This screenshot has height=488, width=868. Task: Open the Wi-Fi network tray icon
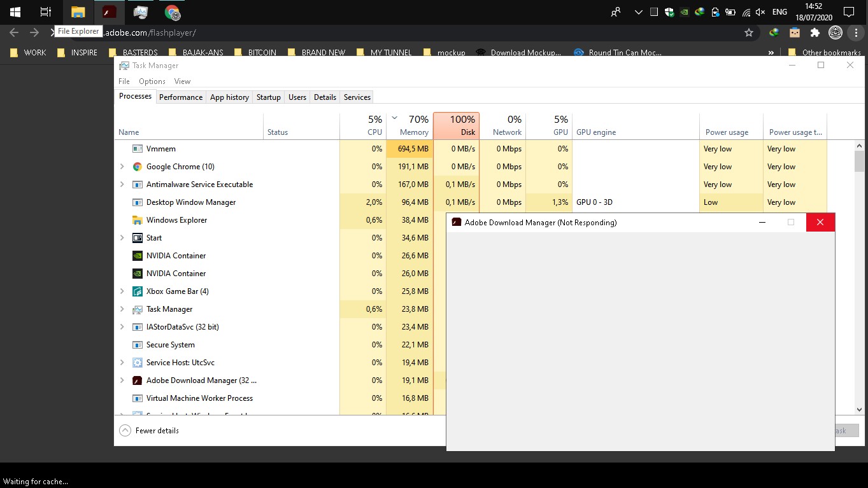(x=746, y=12)
